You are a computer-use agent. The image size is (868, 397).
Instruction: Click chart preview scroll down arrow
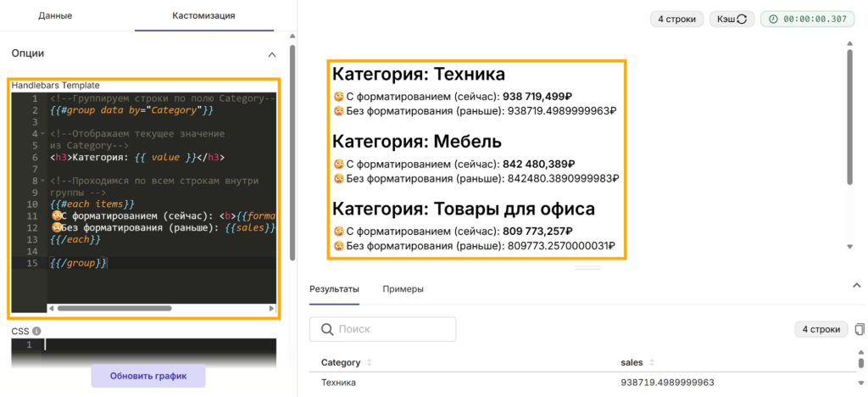(x=850, y=246)
